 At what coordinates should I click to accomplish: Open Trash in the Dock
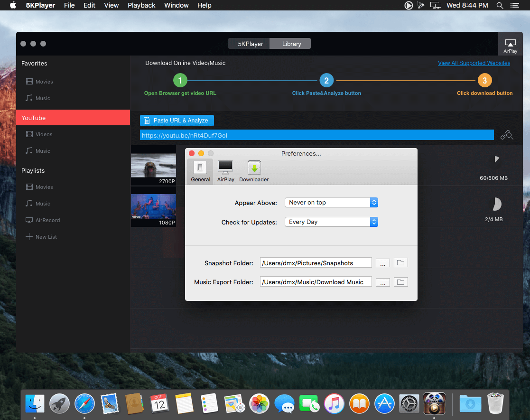tap(495, 403)
